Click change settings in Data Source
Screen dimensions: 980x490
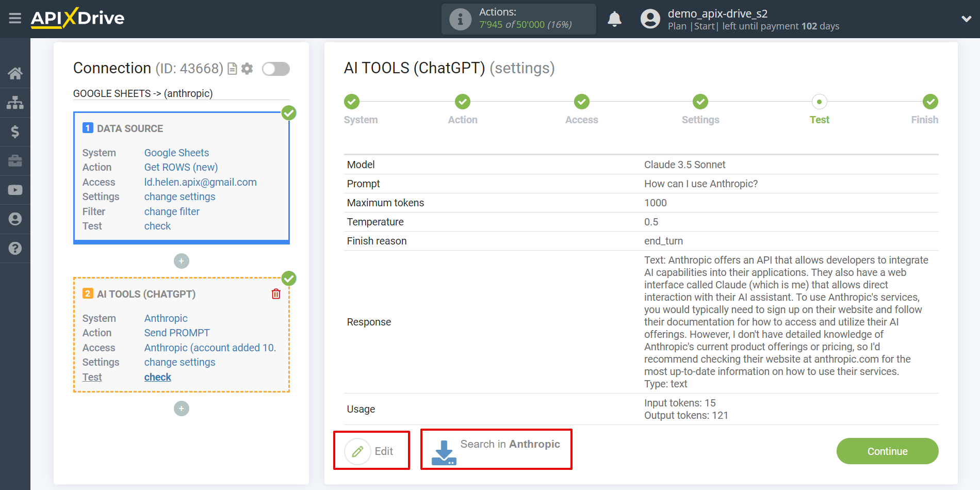click(x=179, y=197)
